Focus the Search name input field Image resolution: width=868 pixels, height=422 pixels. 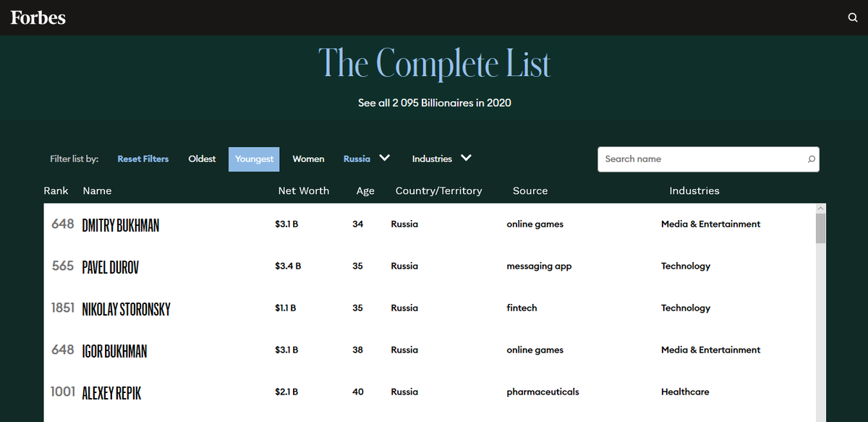click(x=708, y=159)
